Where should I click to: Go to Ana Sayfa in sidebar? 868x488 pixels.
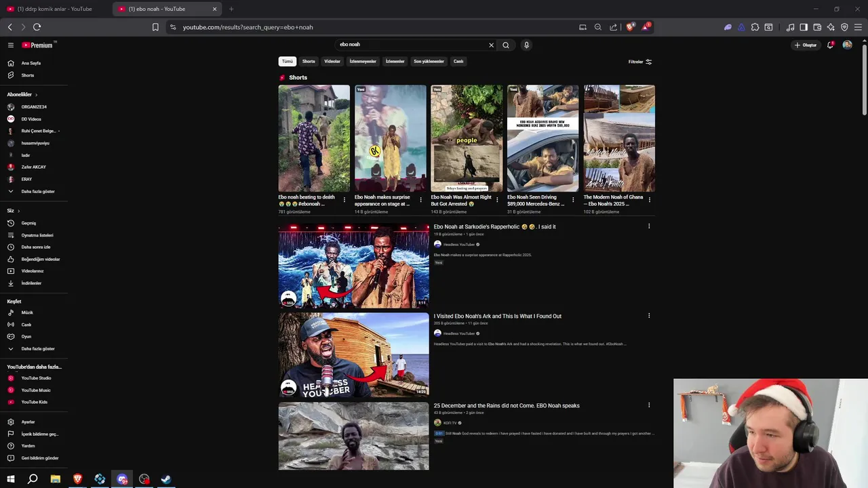pyautogui.click(x=34, y=63)
